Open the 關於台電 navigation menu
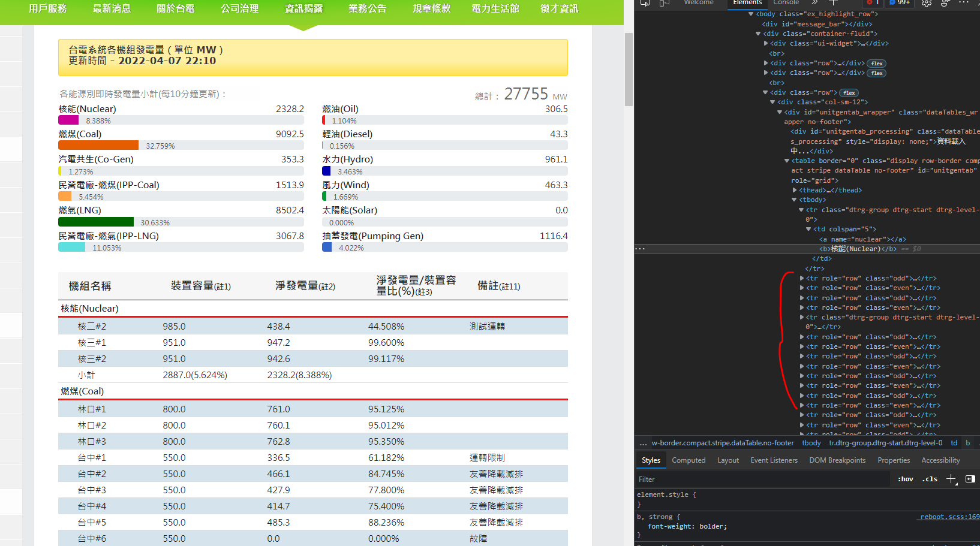 point(176,8)
